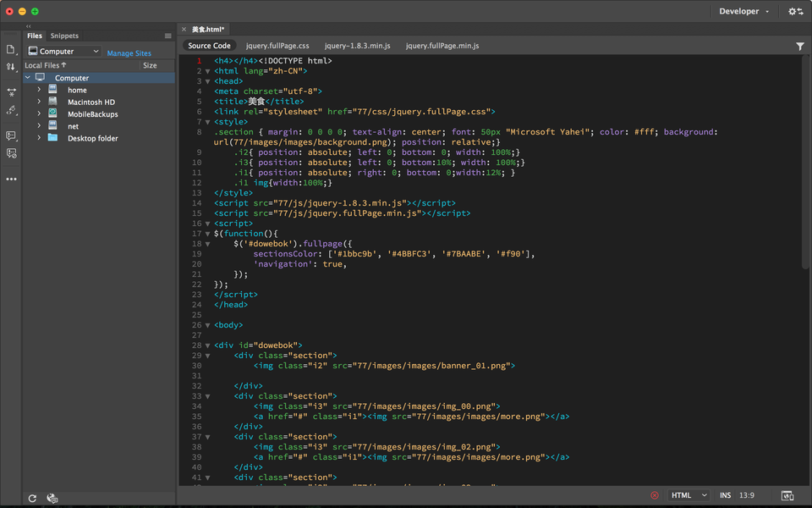This screenshot has height=508, width=812.
Task: Open the HTML language dropdown
Action: pos(689,495)
